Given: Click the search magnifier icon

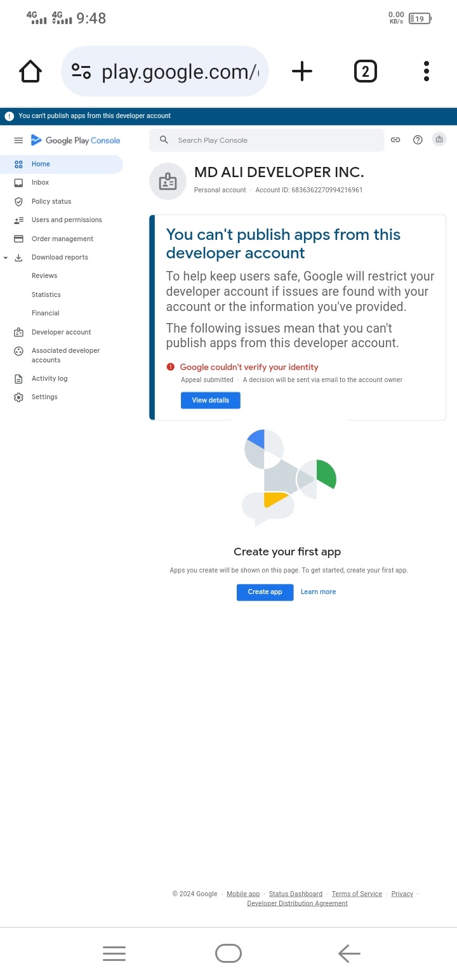Looking at the screenshot, I should (164, 140).
